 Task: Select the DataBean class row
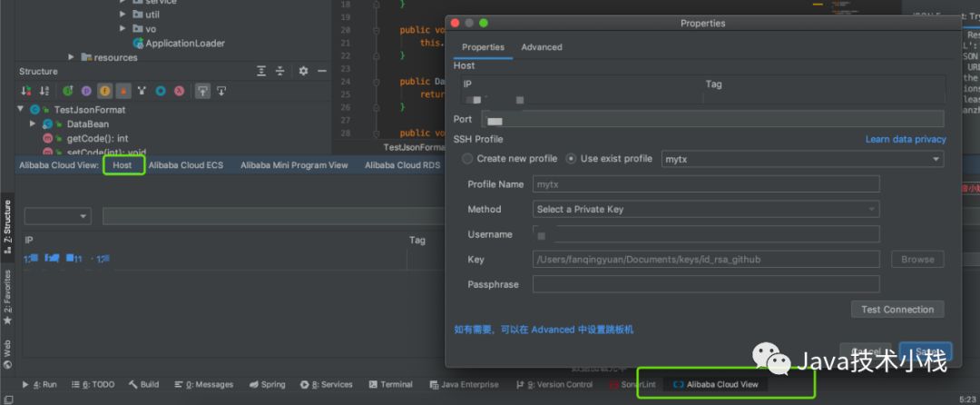pyautogui.click(x=87, y=123)
